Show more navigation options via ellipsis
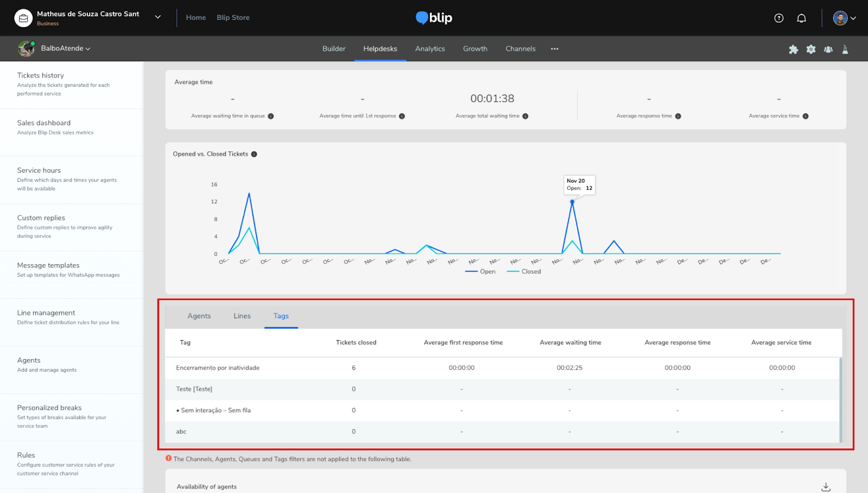The width and height of the screenshot is (868, 493). tap(554, 49)
